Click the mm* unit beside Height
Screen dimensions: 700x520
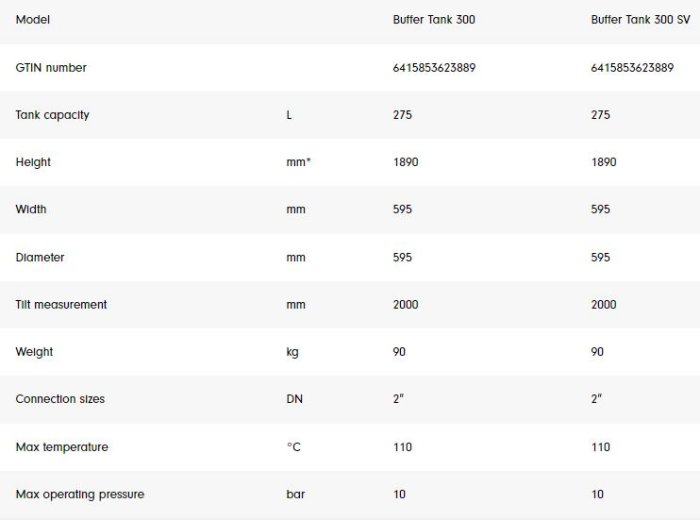click(x=298, y=162)
